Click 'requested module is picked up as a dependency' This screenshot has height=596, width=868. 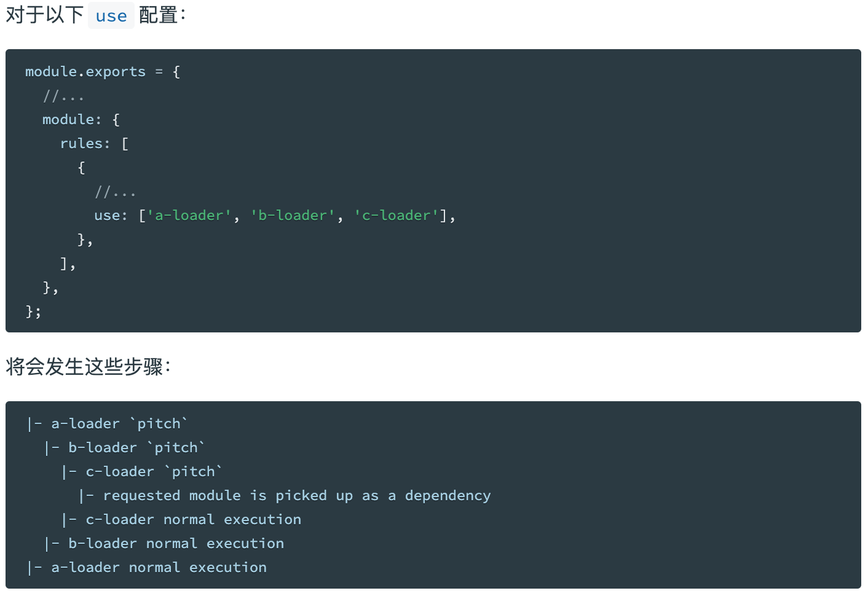tap(297, 496)
